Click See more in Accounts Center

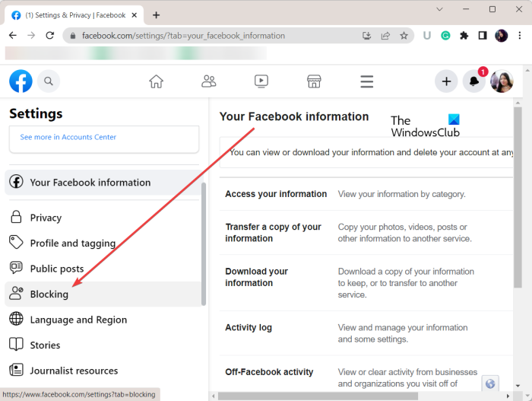[68, 137]
